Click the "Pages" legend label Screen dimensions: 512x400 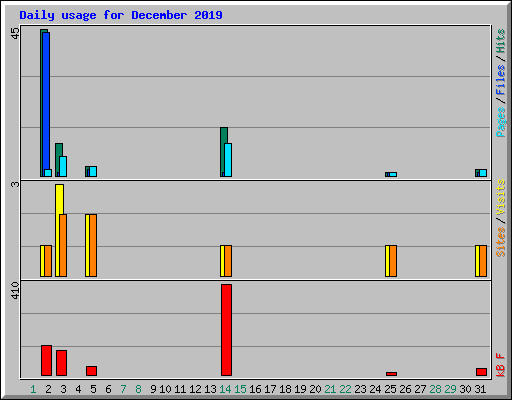(x=500, y=122)
